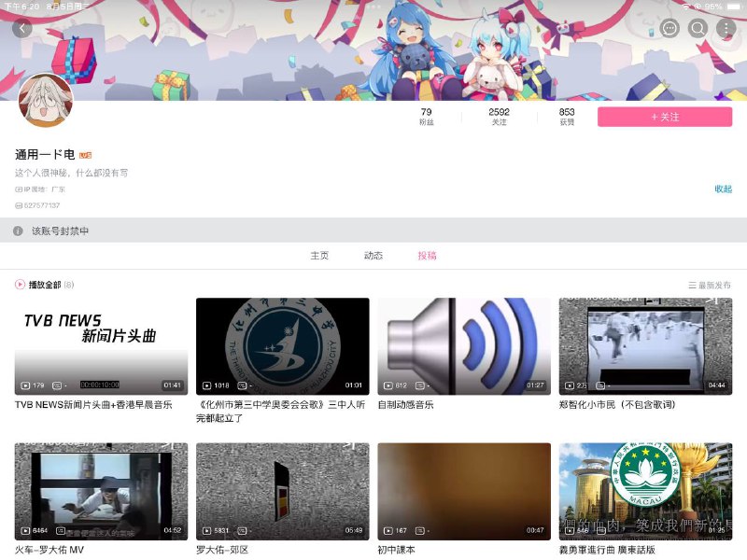
Task: Tap the bio 这个人很神秘，什么都没有写
Action: pyautogui.click(x=71, y=173)
